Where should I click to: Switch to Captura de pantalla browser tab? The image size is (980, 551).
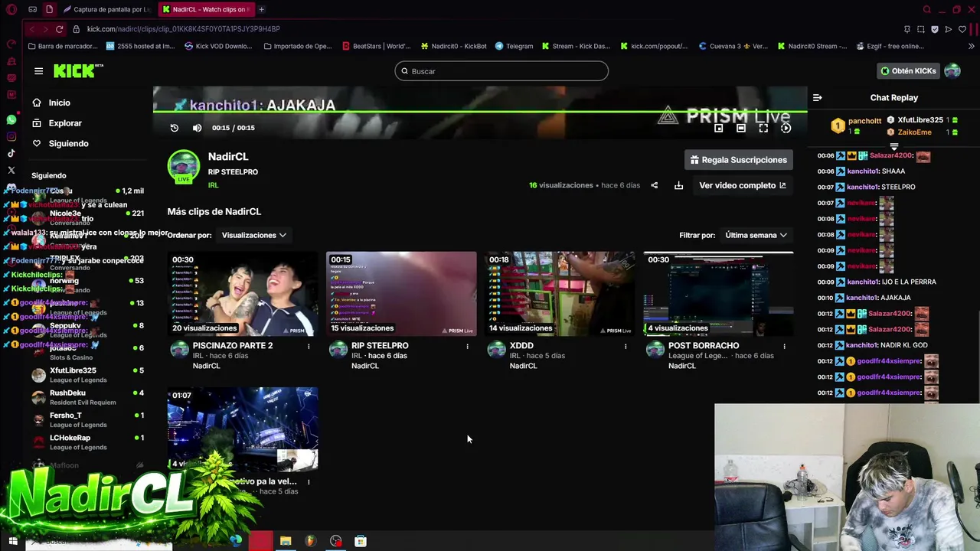click(x=107, y=9)
